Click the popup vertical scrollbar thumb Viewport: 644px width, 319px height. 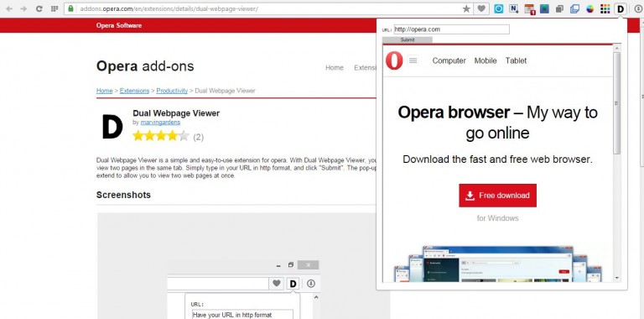pos(616,102)
